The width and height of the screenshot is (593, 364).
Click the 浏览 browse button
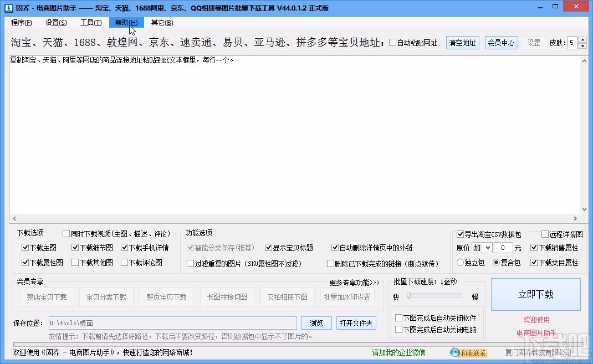click(x=316, y=322)
